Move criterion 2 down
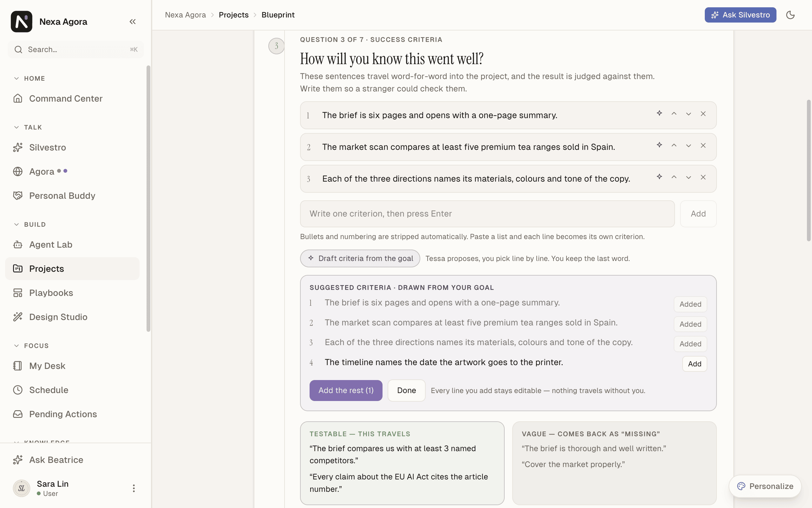Viewport: 812px width, 508px height. click(689, 145)
